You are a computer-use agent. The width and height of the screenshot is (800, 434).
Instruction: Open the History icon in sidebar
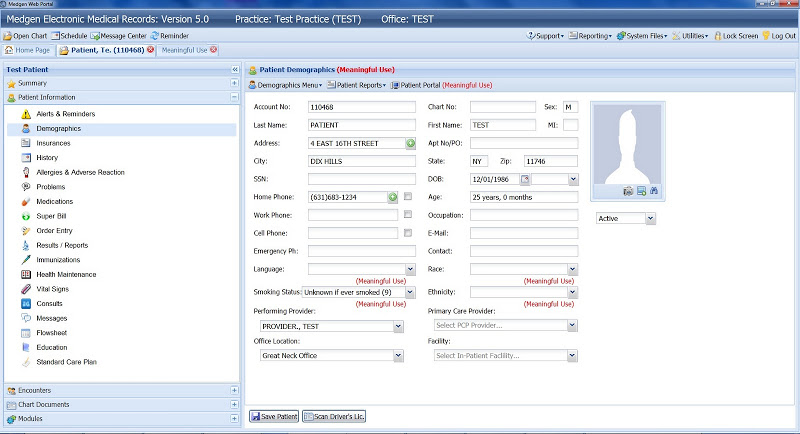point(26,158)
